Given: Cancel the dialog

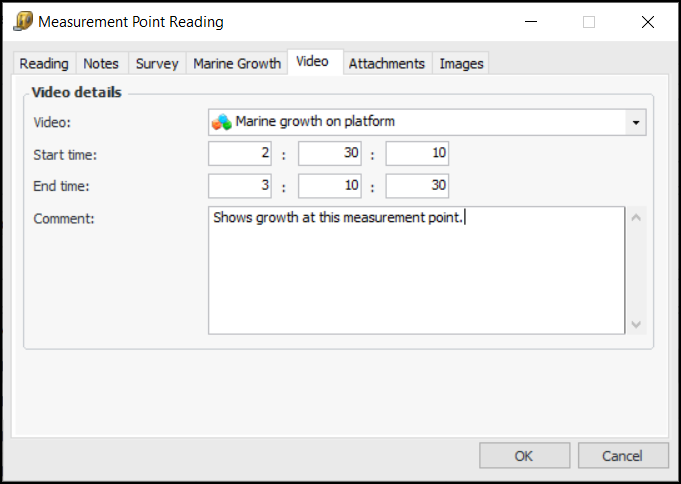Looking at the screenshot, I should click(x=623, y=456).
